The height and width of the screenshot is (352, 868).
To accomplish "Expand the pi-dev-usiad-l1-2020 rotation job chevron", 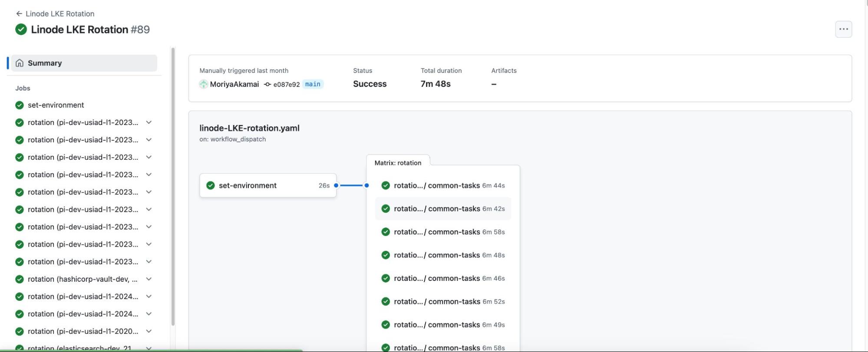I will coord(149,331).
